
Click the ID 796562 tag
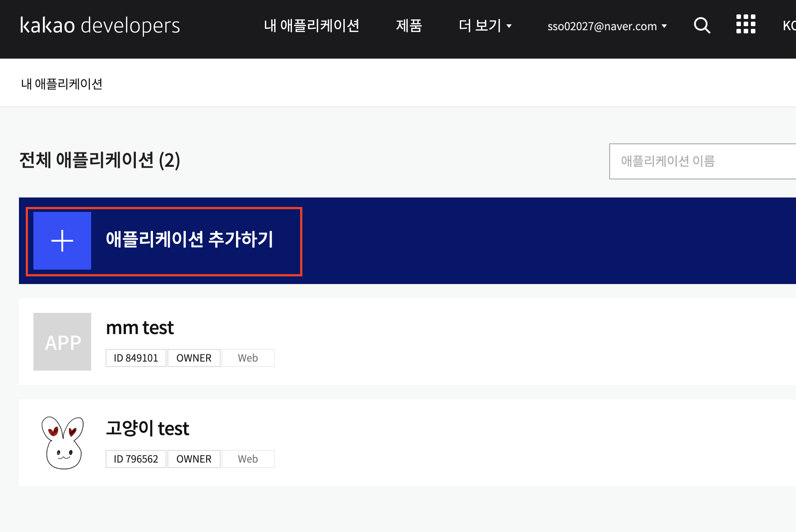point(136,459)
